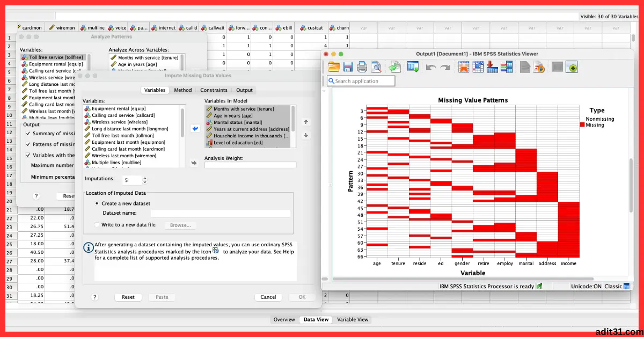Click the Go to Data star icon

[x=464, y=67]
